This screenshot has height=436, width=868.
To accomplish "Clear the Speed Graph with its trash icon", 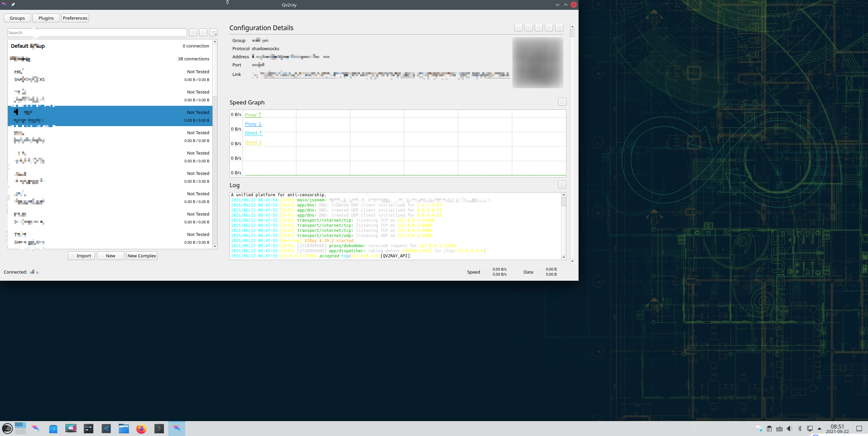I will pyautogui.click(x=562, y=102).
